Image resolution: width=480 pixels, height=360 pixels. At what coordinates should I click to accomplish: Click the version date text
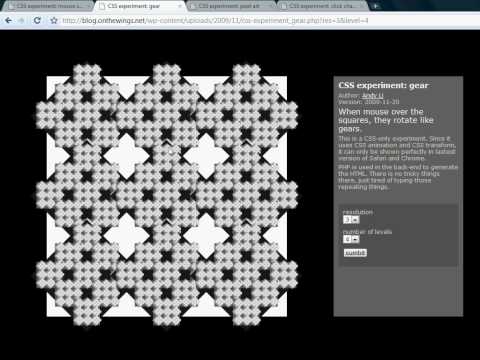click(x=368, y=102)
